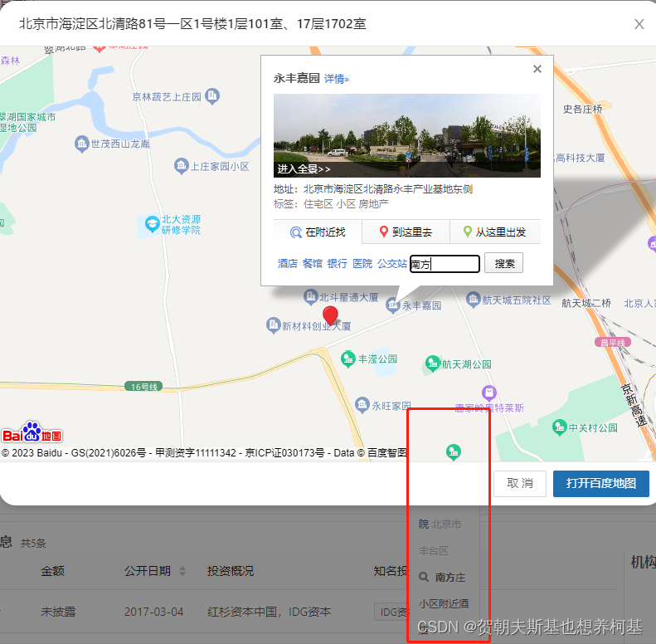Select the 南方庄 search suggestion

pyautogui.click(x=450, y=577)
